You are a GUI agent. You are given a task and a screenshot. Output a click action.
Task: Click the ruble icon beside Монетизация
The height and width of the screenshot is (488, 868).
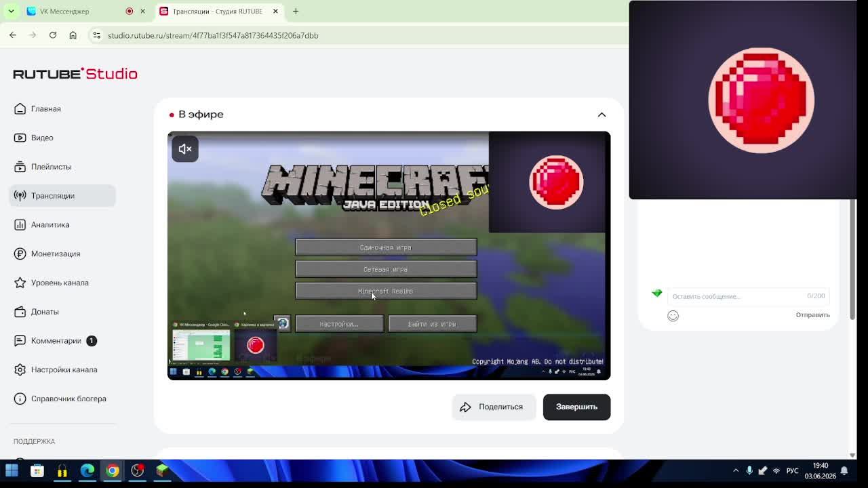[20, 253]
